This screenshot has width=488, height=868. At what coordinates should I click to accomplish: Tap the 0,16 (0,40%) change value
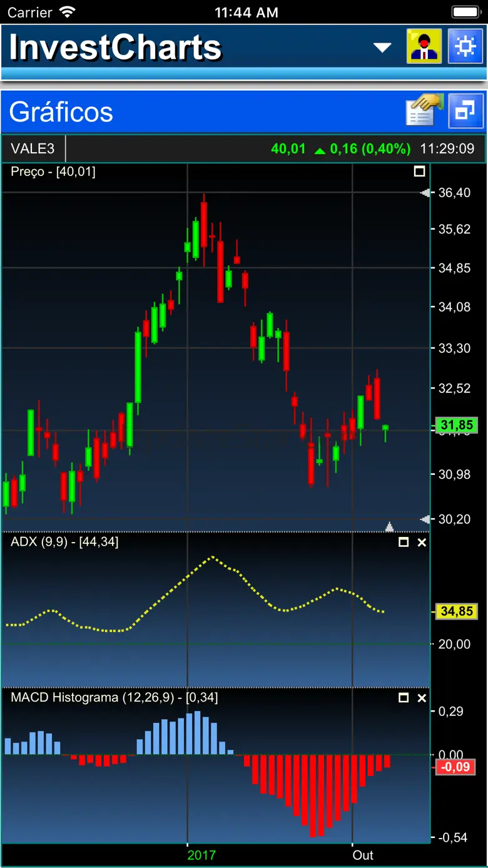tap(370, 149)
